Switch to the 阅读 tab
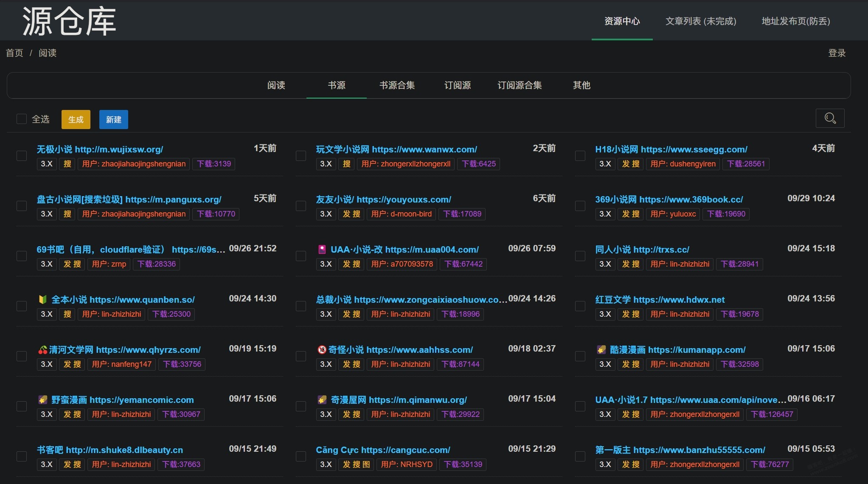Image resolution: width=868 pixels, height=484 pixels. point(276,85)
